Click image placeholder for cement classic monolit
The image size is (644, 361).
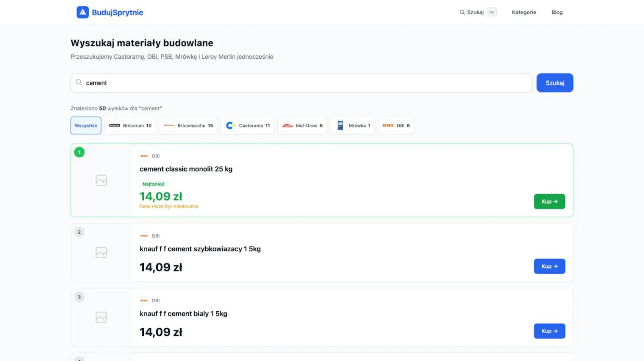coord(101,180)
